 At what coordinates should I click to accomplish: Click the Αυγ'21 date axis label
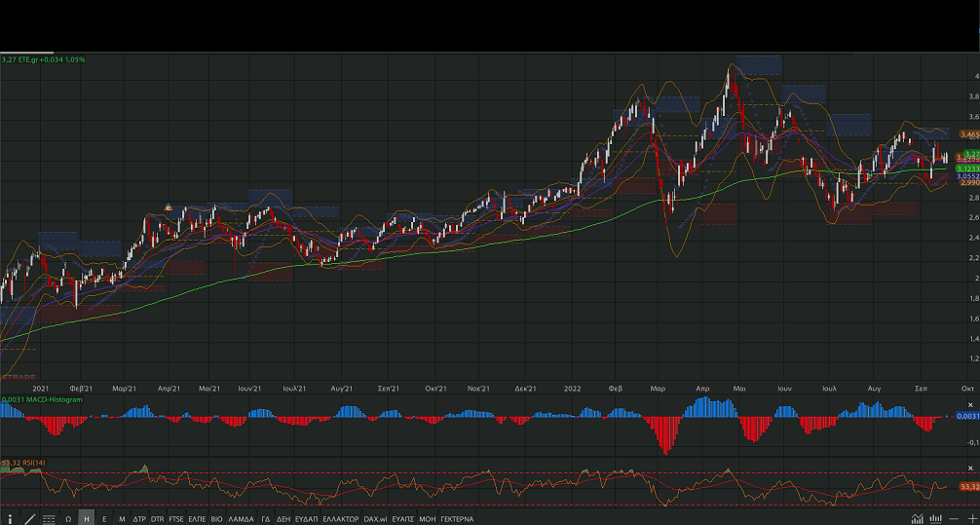(x=343, y=389)
